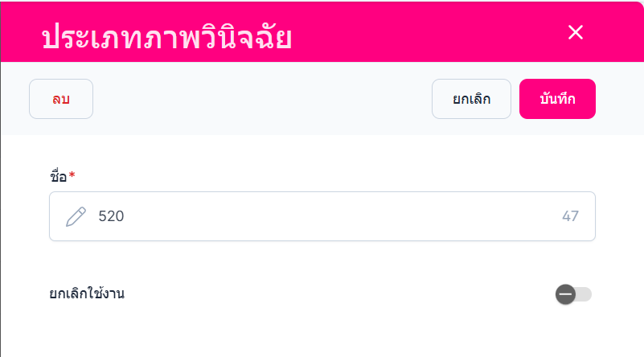Click the ชื่อ field label
Viewport: 644px width, 357px height.
click(x=58, y=176)
